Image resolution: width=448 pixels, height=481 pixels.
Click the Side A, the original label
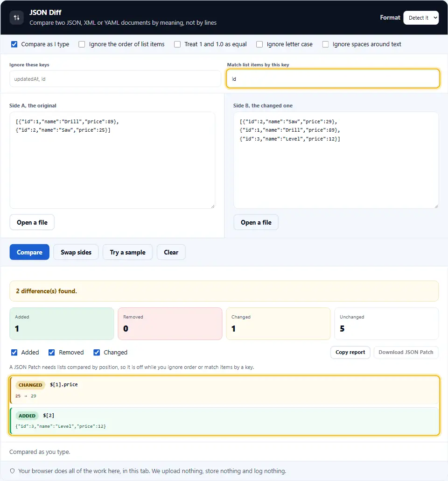pyautogui.click(x=33, y=106)
